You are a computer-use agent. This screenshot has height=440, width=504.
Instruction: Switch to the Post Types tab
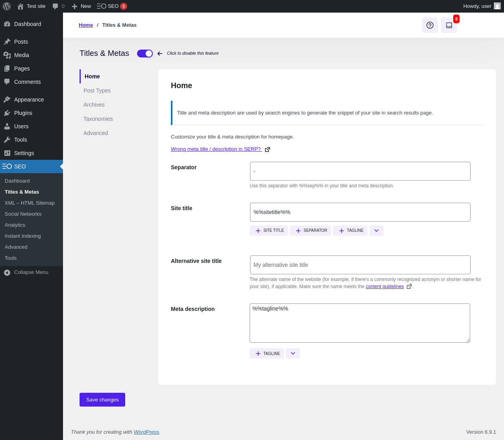point(97,91)
